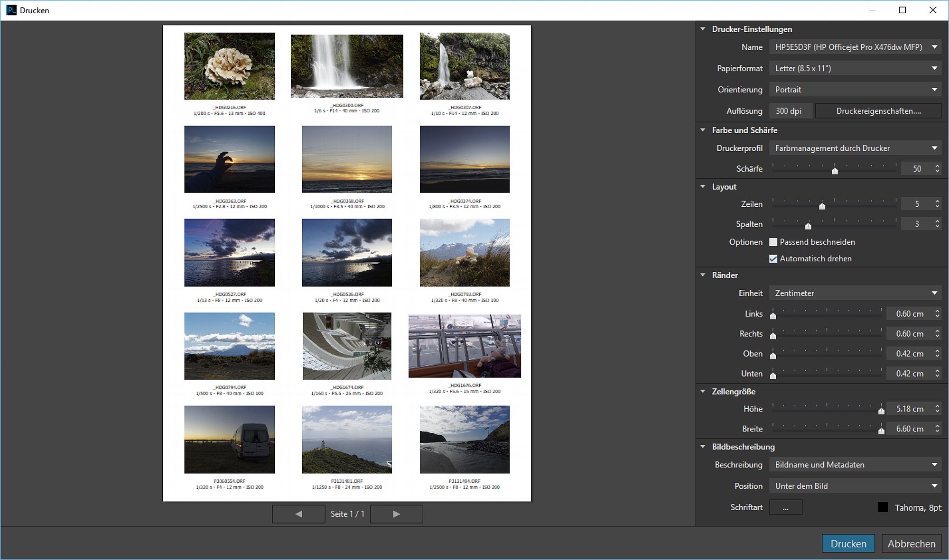Open the Beschreibung dropdown

click(x=855, y=465)
